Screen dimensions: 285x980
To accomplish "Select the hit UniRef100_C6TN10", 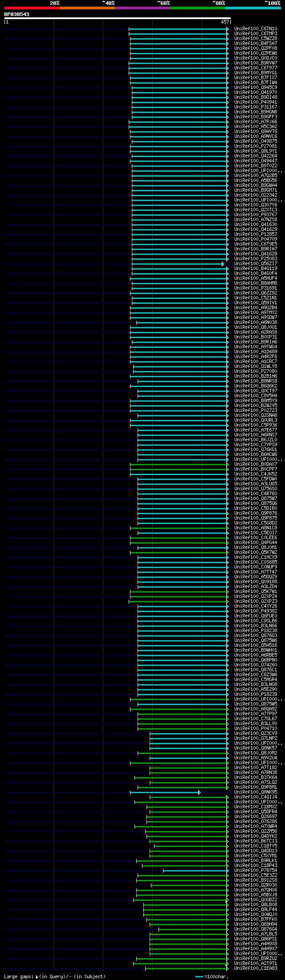I will (x=256, y=28).
